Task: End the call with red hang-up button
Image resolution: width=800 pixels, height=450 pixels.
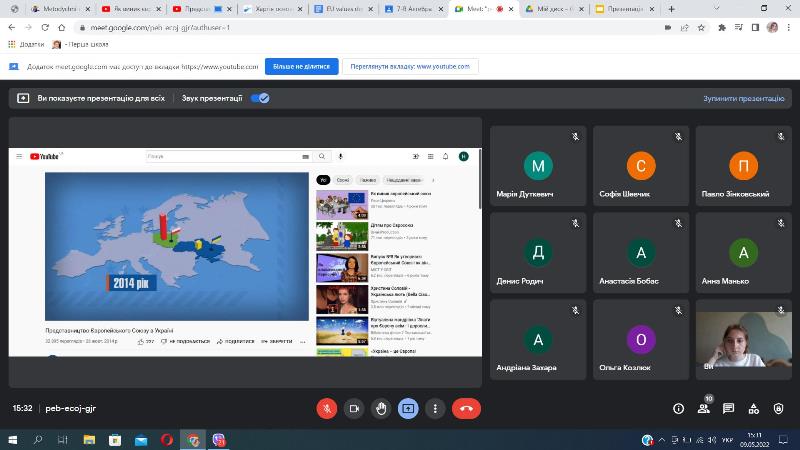Action: (x=465, y=408)
